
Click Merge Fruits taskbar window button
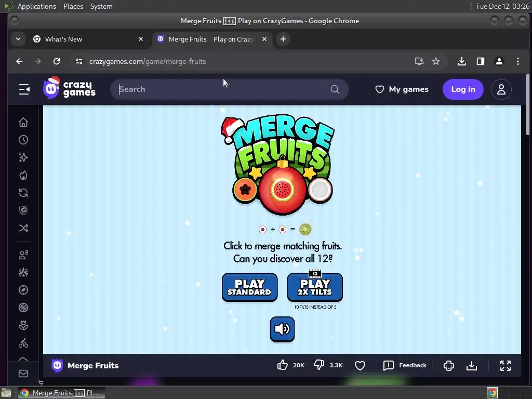(61, 393)
